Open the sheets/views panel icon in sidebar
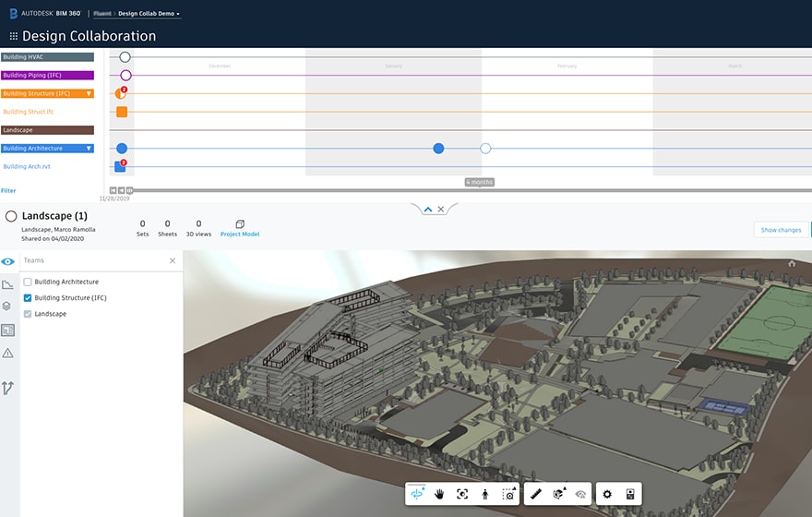This screenshot has width=812, height=517. tap(7, 330)
